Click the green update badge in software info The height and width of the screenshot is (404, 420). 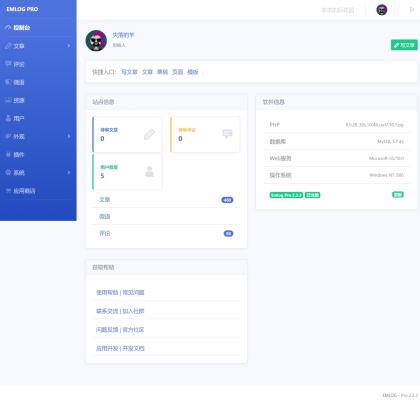click(x=398, y=194)
